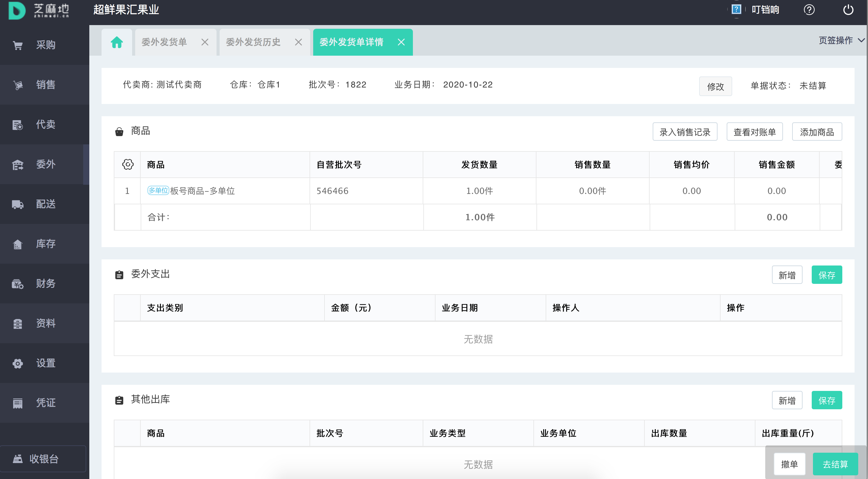Open the 资料 sidebar icon
The image size is (868, 479).
[x=17, y=324]
